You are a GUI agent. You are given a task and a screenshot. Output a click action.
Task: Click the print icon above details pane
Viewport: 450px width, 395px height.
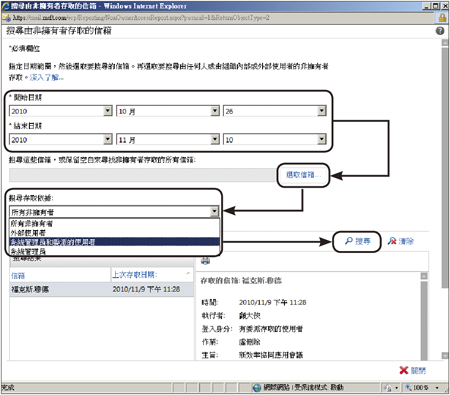[x=205, y=261]
